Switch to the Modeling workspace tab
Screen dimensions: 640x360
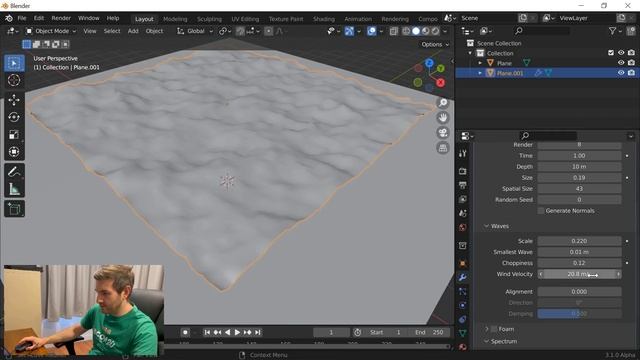[x=175, y=19]
